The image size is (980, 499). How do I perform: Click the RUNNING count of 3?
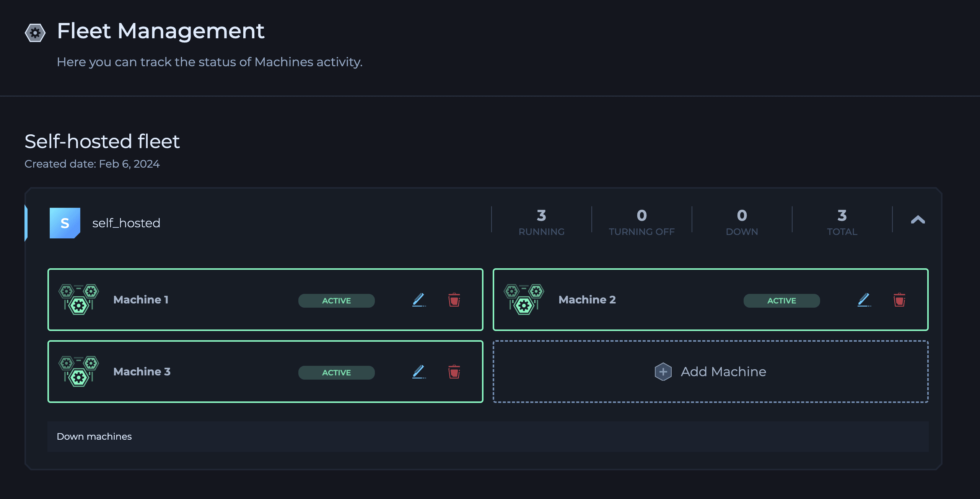pyautogui.click(x=541, y=216)
